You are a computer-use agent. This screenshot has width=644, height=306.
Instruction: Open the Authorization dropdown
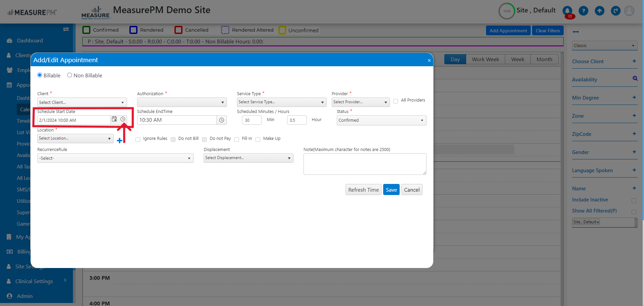[182, 102]
